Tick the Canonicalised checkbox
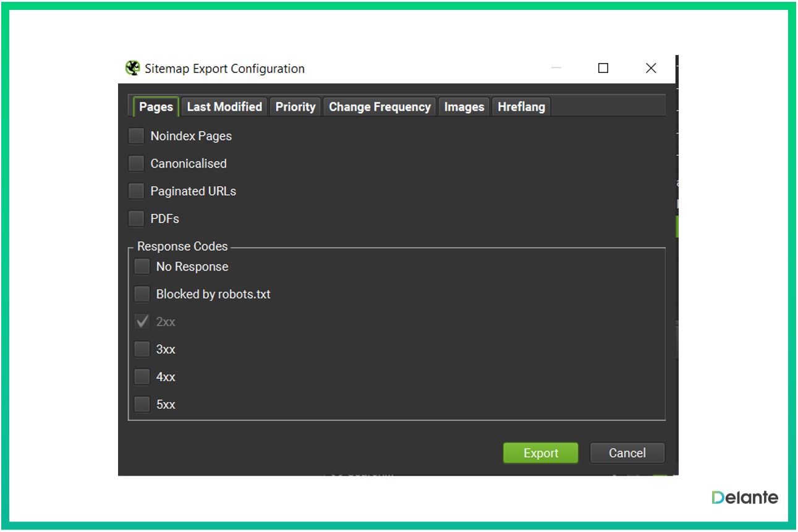 pos(136,163)
